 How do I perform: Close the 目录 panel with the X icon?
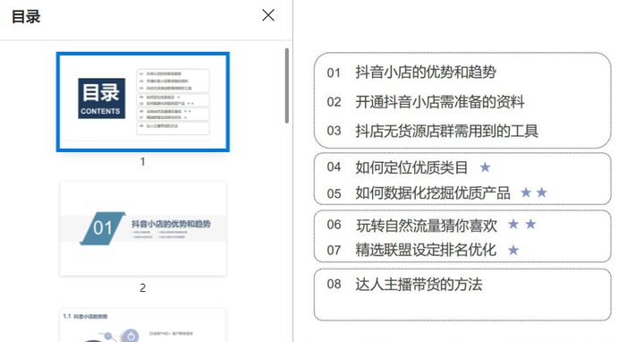pyautogui.click(x=268, y=15)
